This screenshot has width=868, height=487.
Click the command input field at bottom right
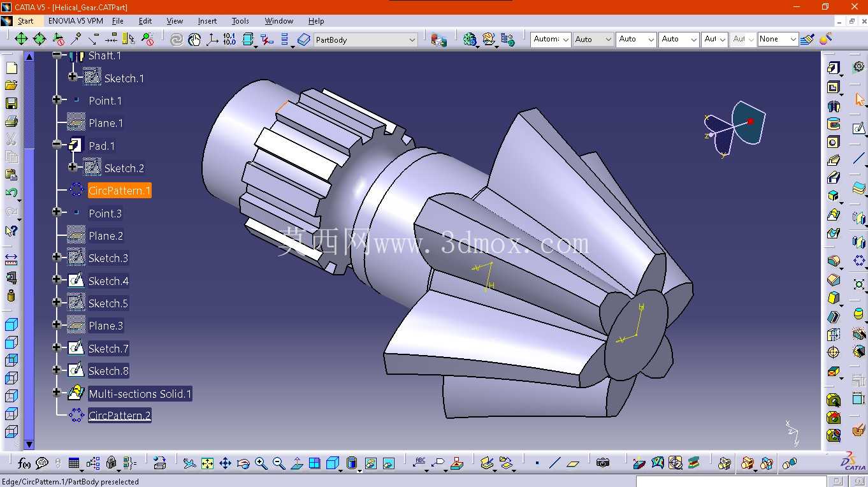pyautogui.click(x=732, y=481)
